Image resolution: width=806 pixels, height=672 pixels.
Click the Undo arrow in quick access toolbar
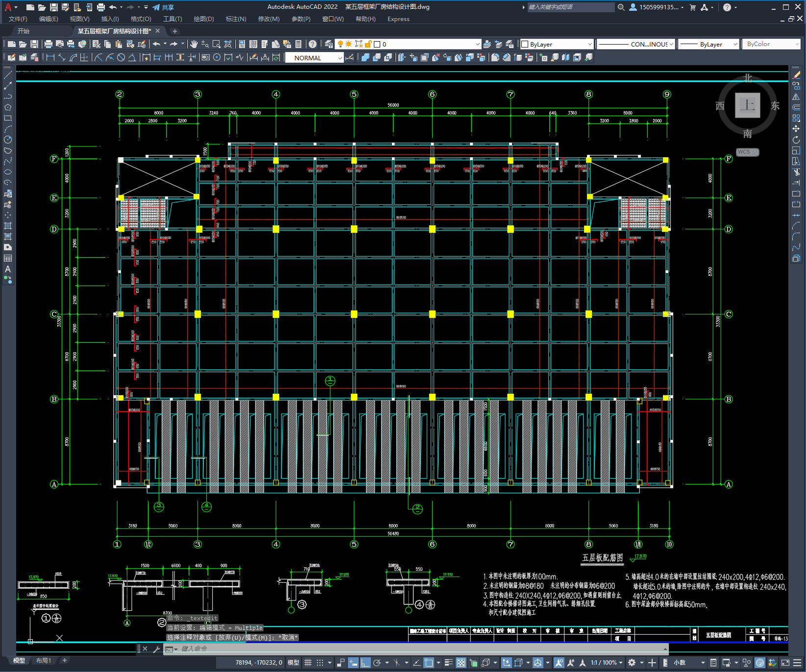(113, 7)
